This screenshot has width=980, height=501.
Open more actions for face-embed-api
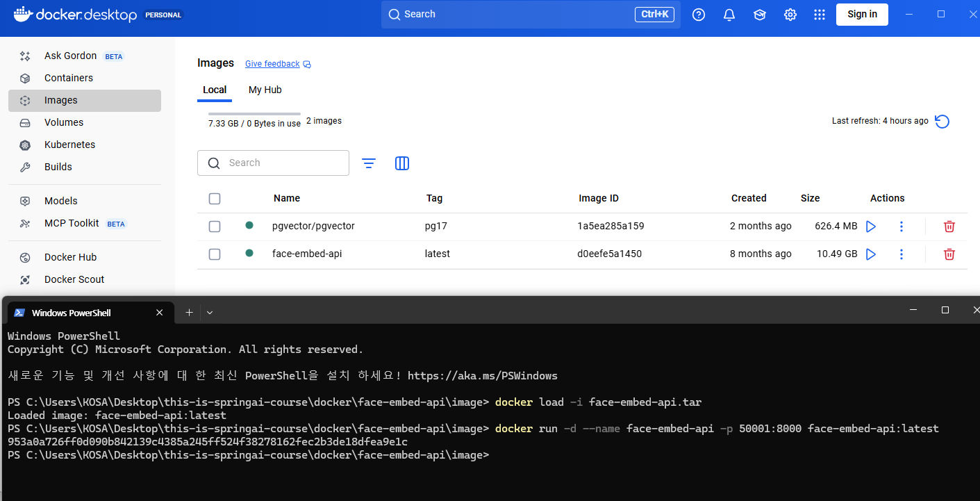click(902, 254)
